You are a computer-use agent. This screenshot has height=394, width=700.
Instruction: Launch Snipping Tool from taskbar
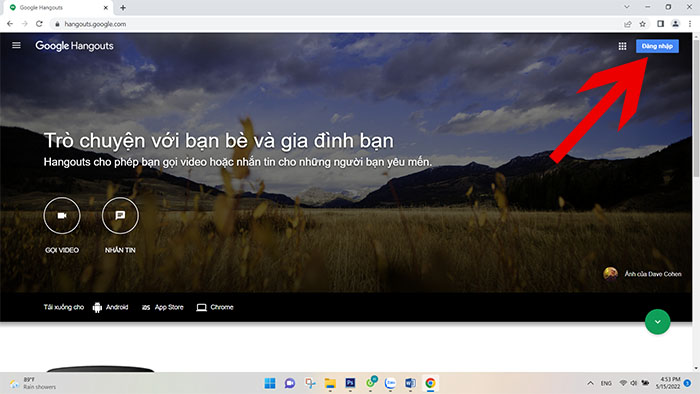[310, 383]
